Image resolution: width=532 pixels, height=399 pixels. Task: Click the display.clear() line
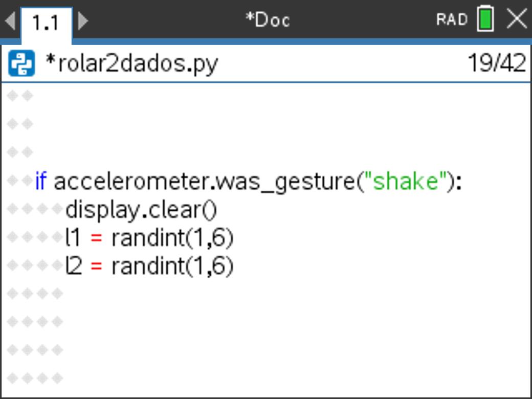141,210
